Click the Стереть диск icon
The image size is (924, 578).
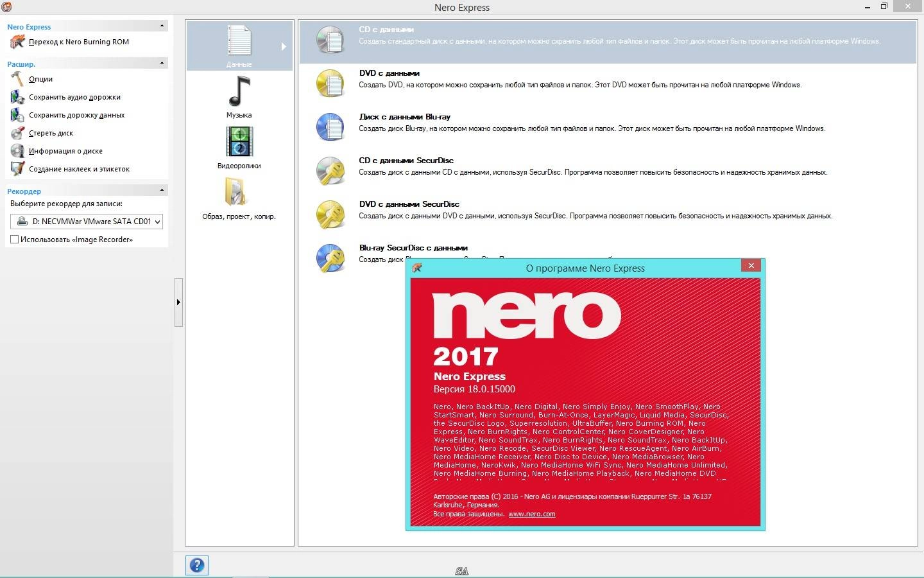click(x=17, y=133)
